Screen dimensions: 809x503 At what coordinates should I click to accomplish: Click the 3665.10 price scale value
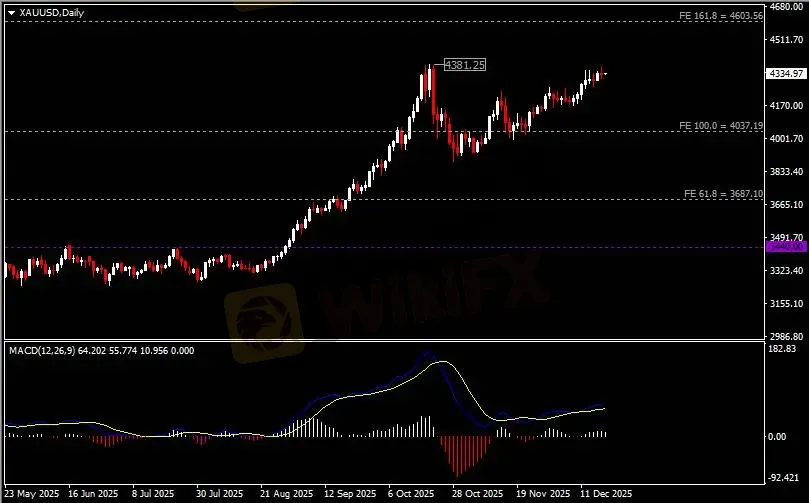[x=786, y=205]
